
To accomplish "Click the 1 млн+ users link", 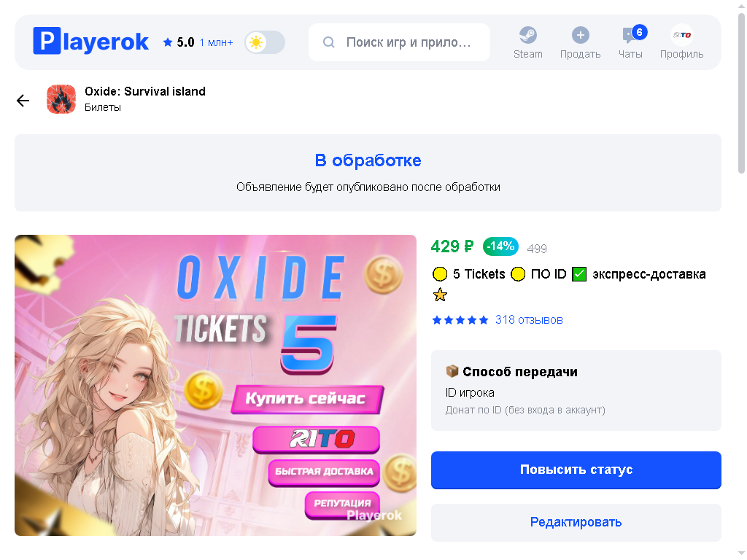I will pos(216,43).
